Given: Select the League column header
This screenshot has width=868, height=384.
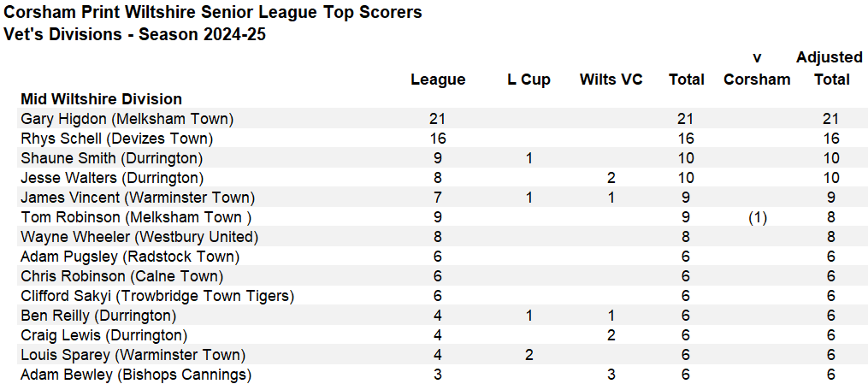Looking at the screenshot, I should 438,80.
